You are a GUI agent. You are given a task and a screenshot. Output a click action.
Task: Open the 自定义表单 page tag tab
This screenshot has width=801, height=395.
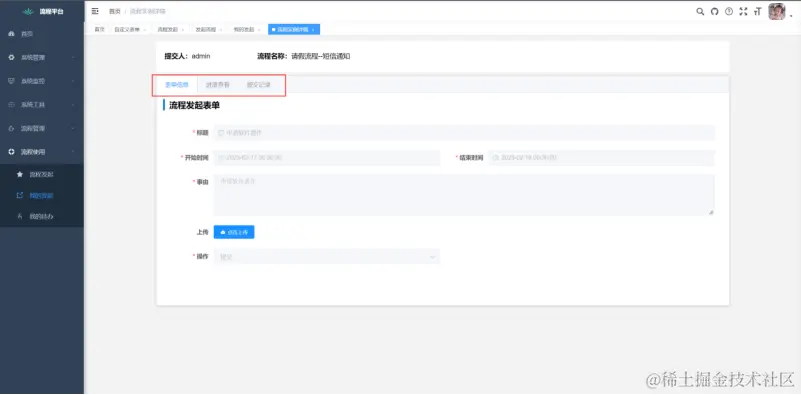130,30
